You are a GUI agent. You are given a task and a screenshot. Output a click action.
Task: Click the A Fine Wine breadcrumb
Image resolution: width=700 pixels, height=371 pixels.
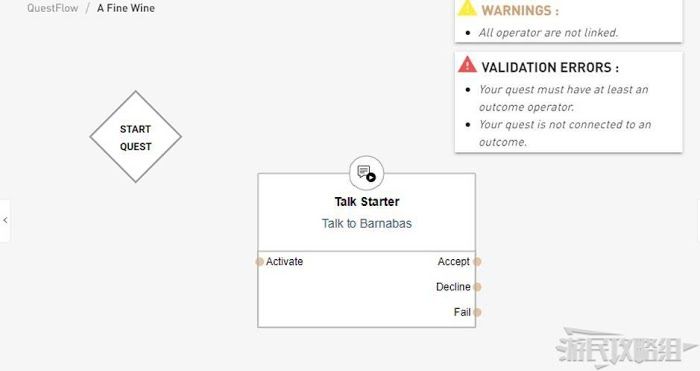pos(126,8)
